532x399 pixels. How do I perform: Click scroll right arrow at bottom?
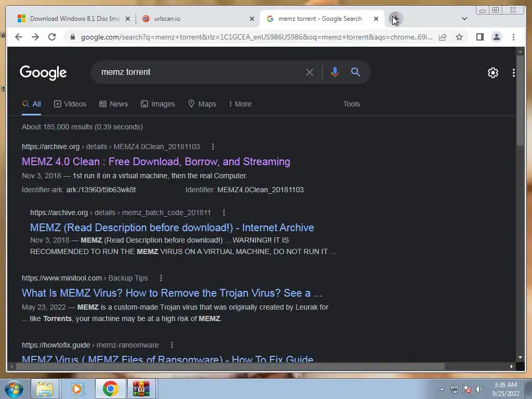pos(511,366)
